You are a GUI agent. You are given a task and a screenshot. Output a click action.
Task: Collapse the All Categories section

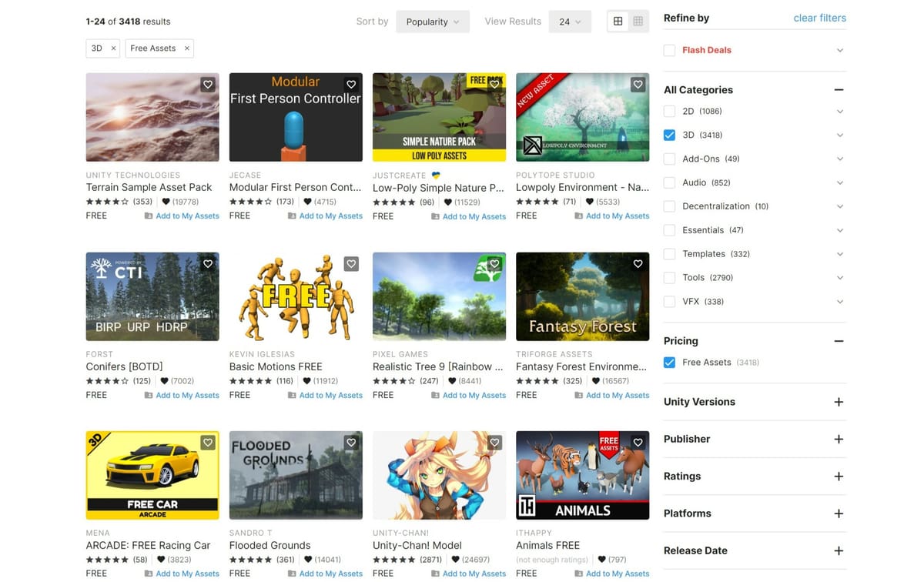click(839, 89)
